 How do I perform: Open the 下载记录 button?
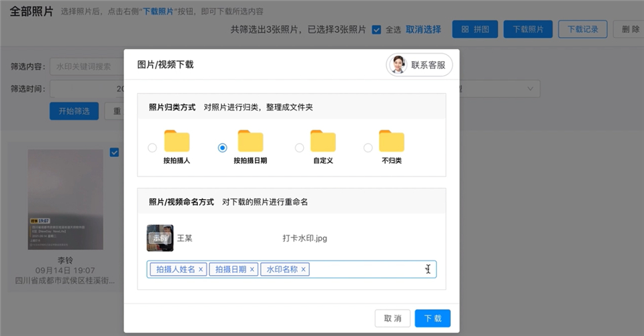tap(582, 30)
